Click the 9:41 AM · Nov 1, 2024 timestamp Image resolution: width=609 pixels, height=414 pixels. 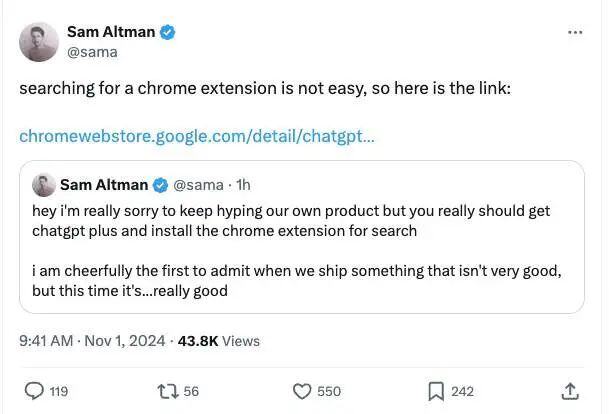click(x=92, y=341)
